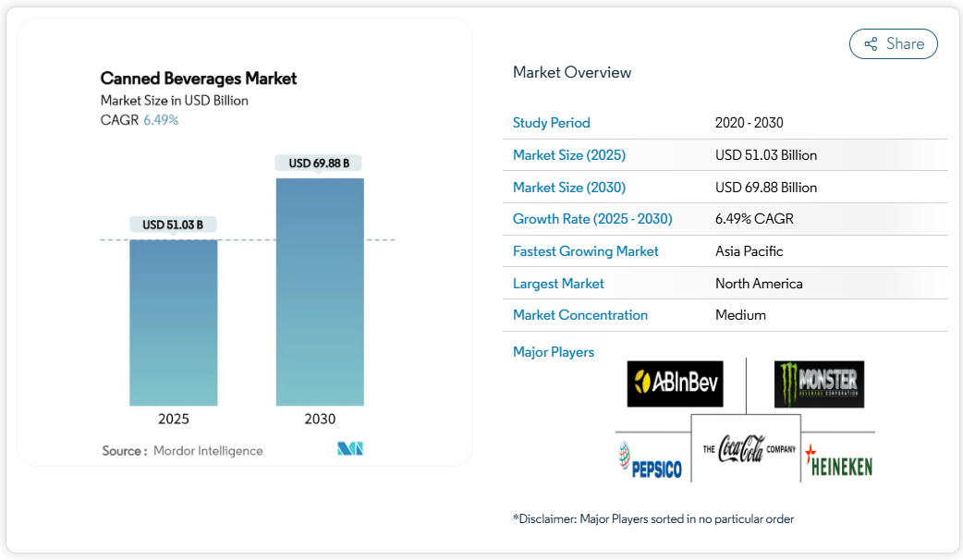Click the AB InBev logo
The image size is (963, 560).
pyautogui.click(x=675, y=383)
